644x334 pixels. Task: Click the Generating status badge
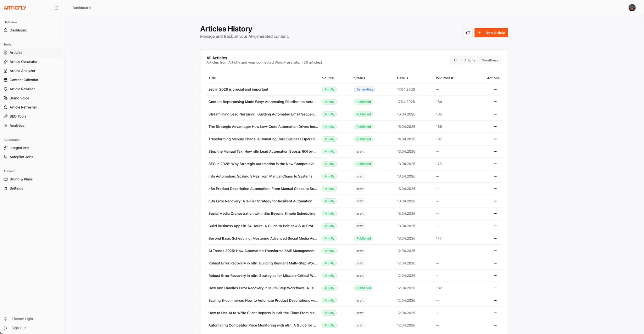point(364,89)
